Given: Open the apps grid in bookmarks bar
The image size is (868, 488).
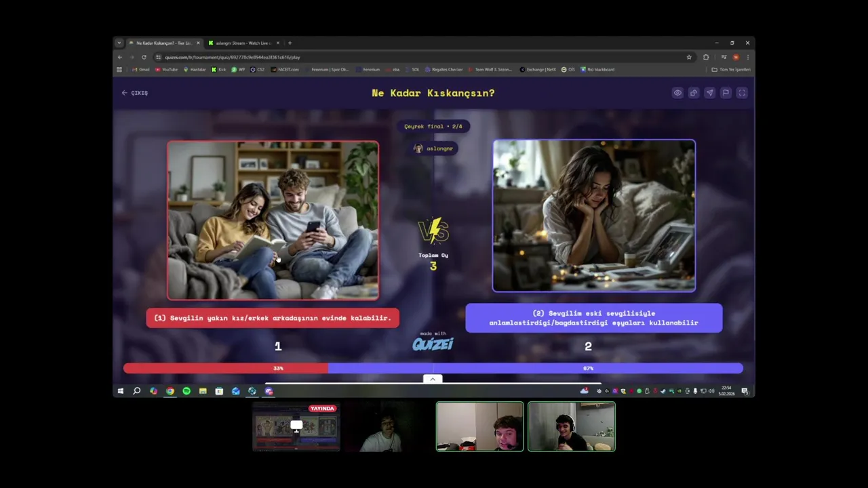Looking at the screenshot, I should tap(119, 69).
